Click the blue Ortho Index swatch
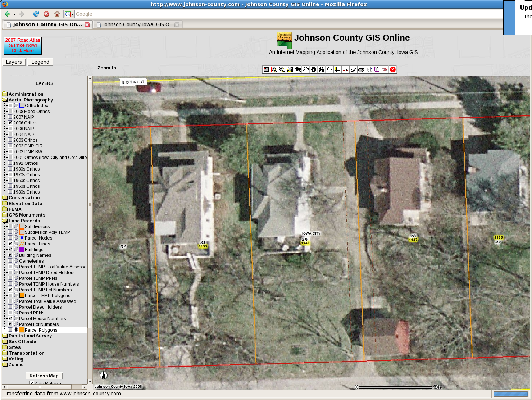This screenshot has height=400, width=532. [22, 105]
